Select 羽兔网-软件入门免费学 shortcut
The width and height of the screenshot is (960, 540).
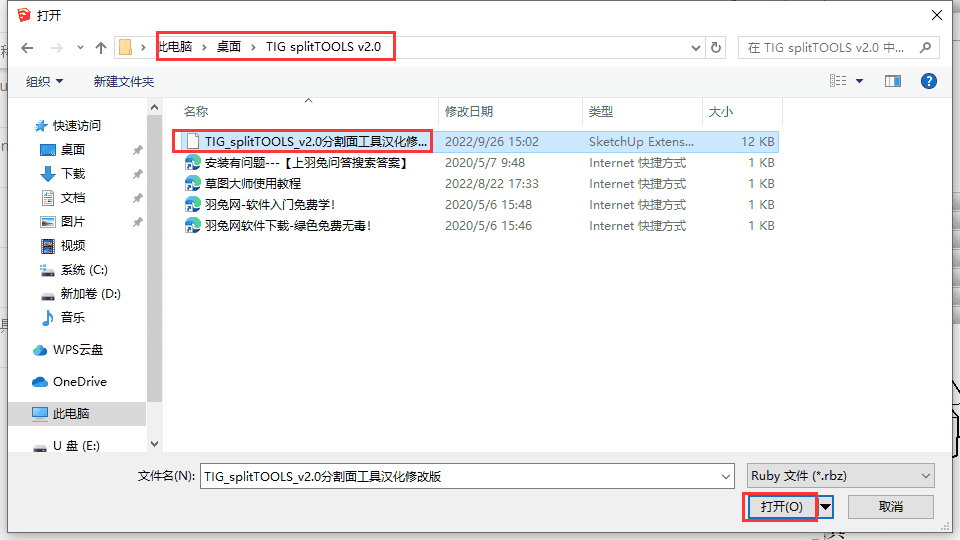pyautogui.click(x=270, y=204)
